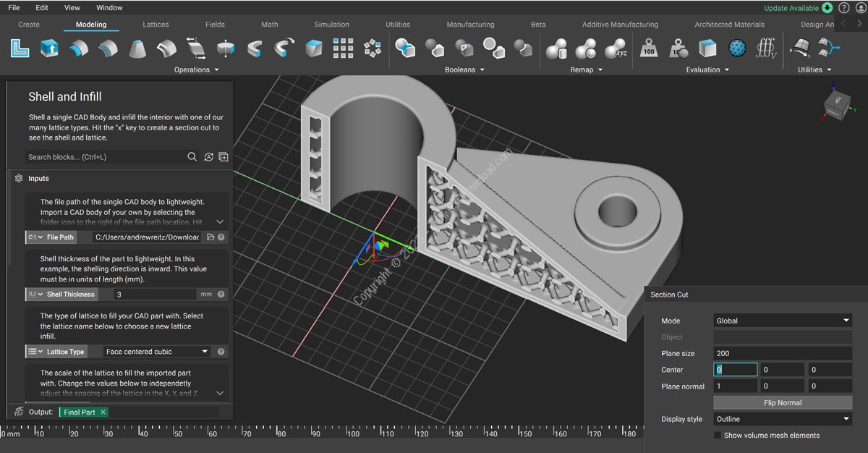Click the slanted block with arrows icon
The image size is (868, 453).
pos(196,48)
